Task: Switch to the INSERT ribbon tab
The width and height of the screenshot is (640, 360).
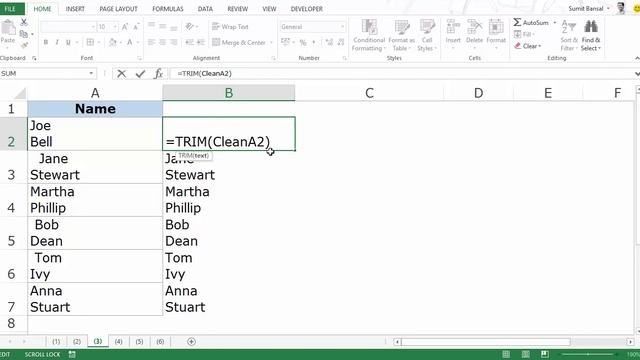Action: pos(75,9)
